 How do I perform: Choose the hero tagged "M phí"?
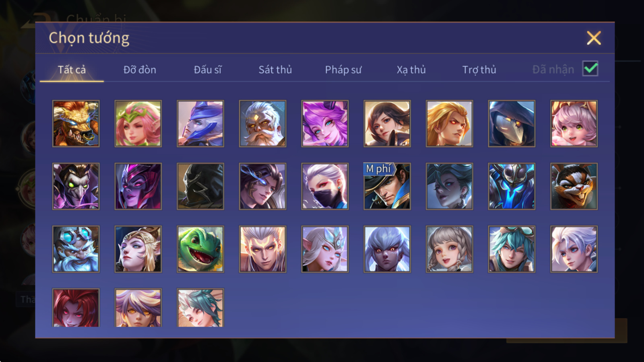(x=387, y=186)
